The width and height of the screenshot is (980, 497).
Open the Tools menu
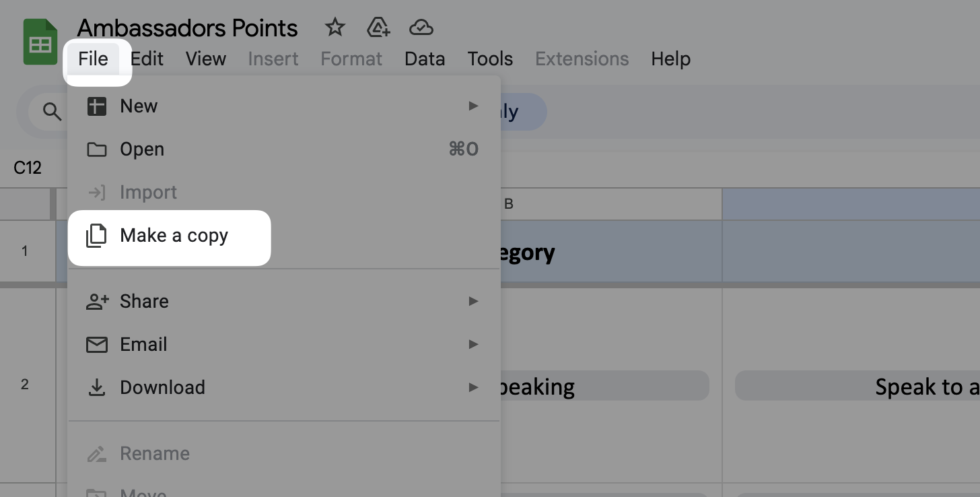coord(490,59)
